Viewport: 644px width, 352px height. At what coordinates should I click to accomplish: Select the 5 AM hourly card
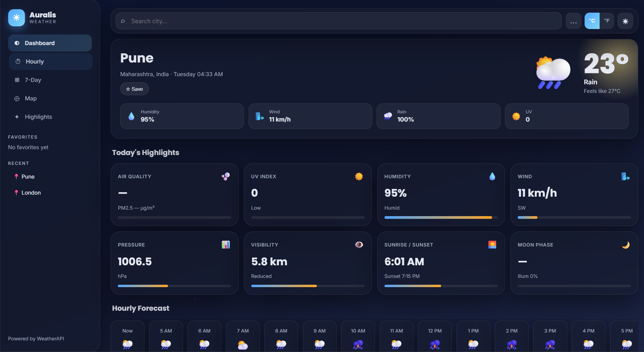pos(166,336)
